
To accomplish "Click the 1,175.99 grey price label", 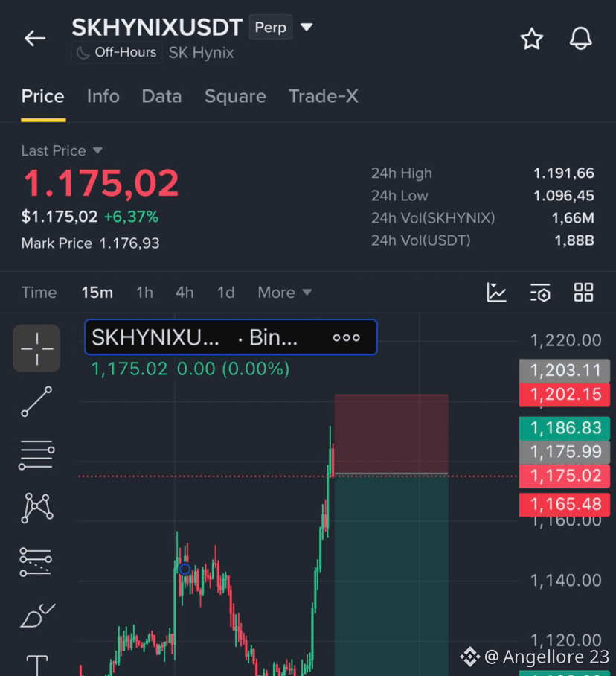I will [565, 452].
